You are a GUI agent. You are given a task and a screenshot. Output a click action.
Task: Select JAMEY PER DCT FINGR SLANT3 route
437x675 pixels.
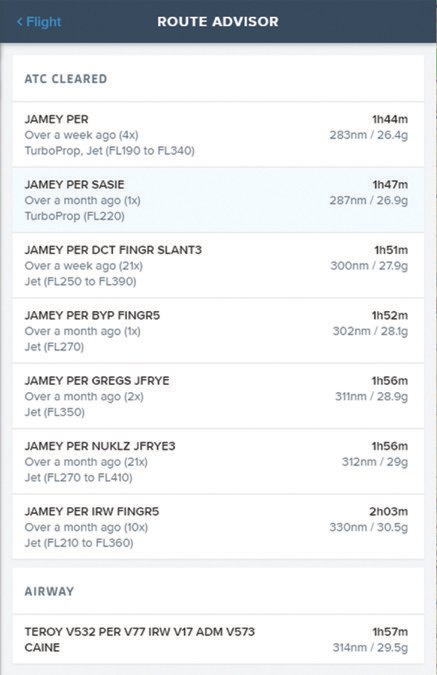(x=218, y=266)
